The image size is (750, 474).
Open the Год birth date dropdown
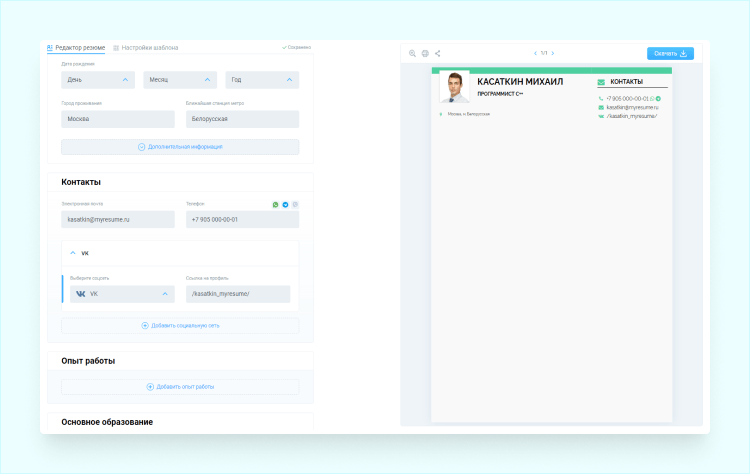[x=262, y=80]
